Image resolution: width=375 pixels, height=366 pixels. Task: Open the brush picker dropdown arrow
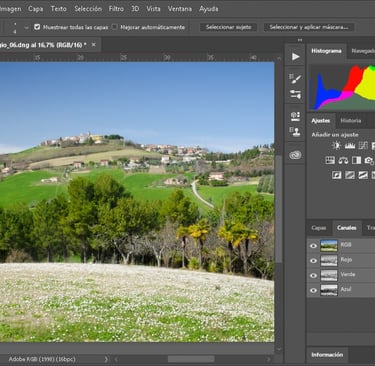(26, 28)
